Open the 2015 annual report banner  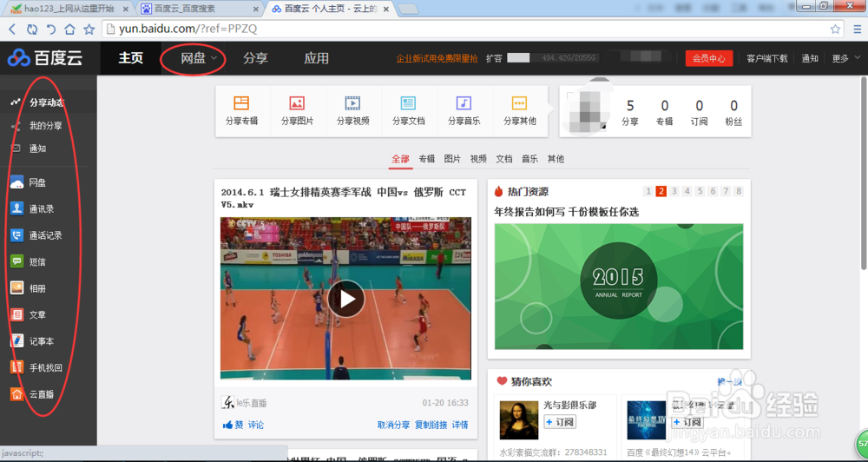619,287
